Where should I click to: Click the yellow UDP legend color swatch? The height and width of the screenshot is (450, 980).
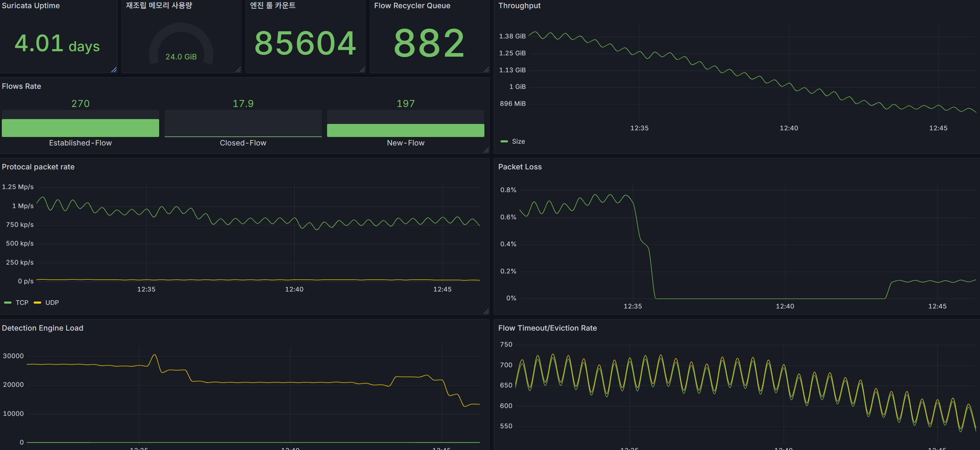pos(37,302)
